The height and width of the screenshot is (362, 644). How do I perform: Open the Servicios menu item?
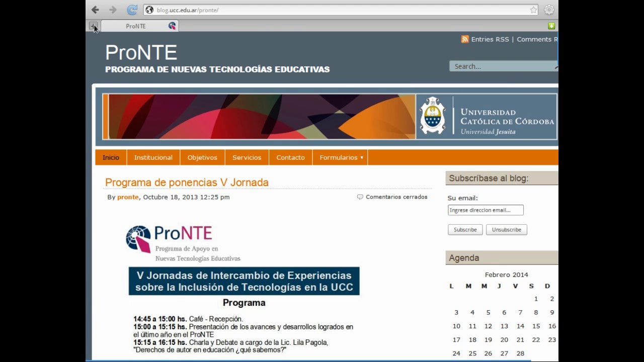(x=247, y=157)
